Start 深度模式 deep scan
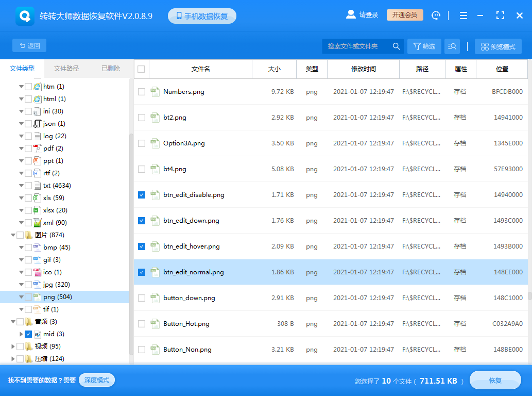The height and width of the screenshot is (396, 532). (96, 380)
